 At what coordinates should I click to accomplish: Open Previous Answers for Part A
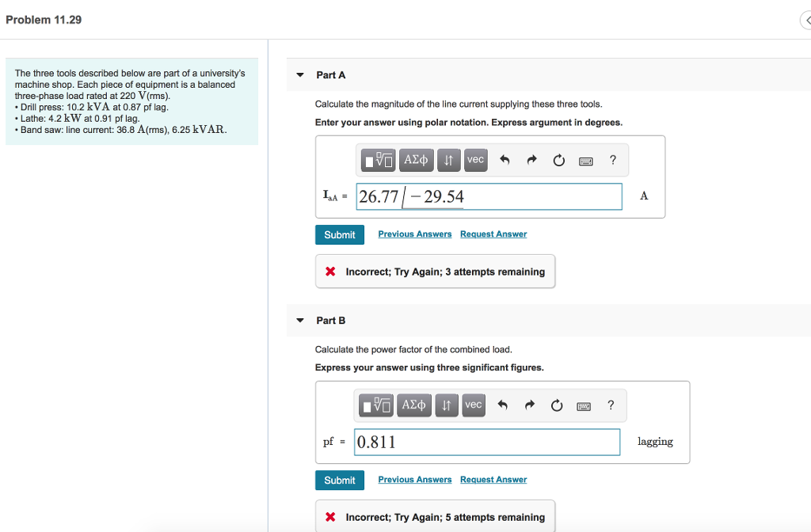click(414, 234)
